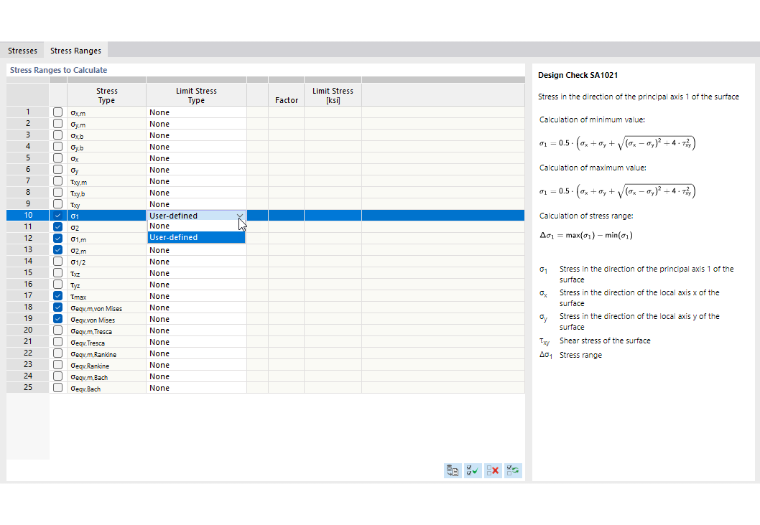Uncheck the σ2 checkbox in row 11
Viewport: 760px width, 525px height.
[58, 227]
